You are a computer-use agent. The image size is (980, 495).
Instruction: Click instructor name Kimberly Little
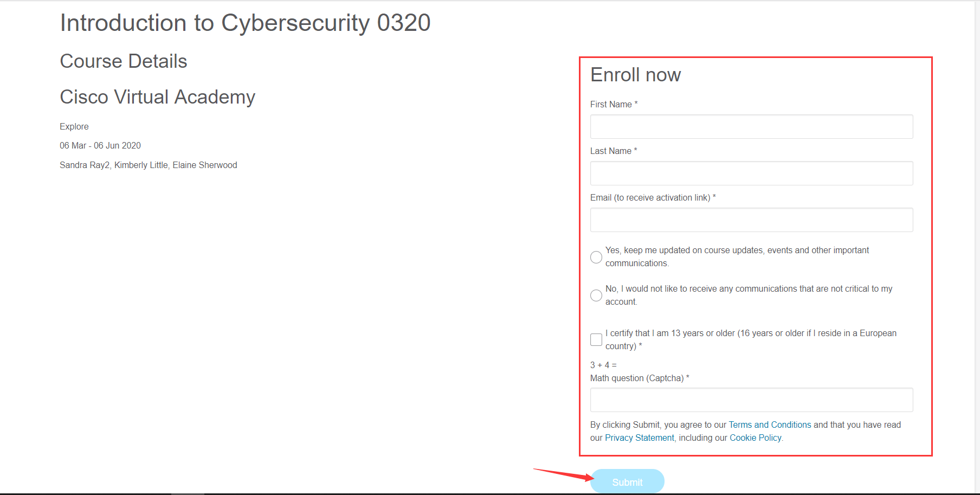coord(141,165)
